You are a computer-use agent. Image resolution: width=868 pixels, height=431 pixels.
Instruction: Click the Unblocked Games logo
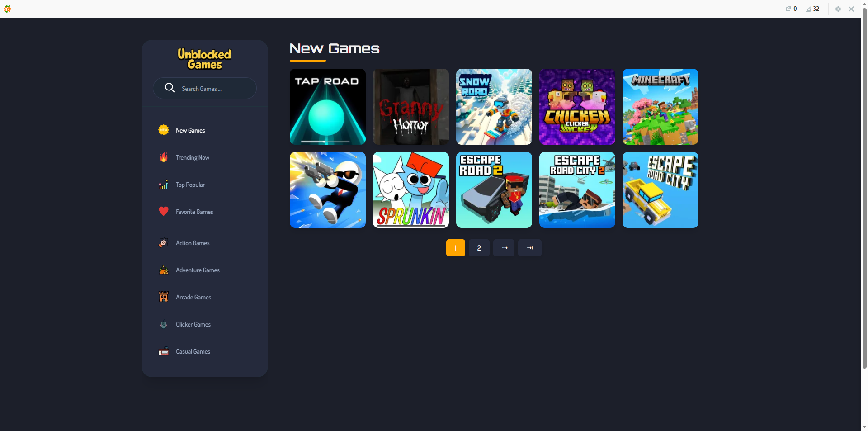pos(205,59)
